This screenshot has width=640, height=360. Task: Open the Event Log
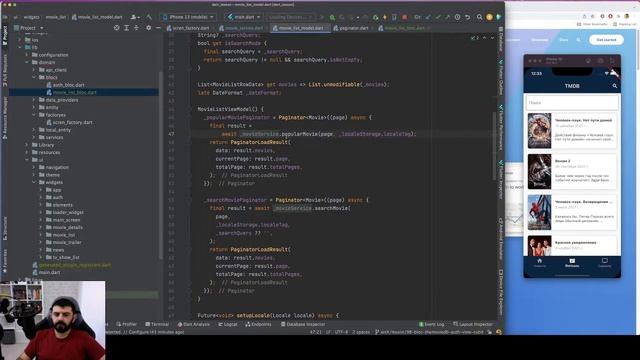431,324
